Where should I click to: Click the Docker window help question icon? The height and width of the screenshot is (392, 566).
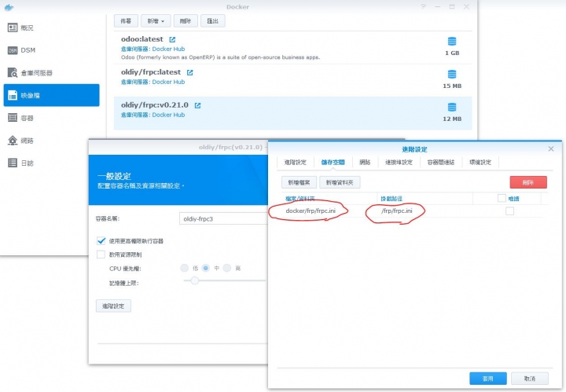click(x=423, y=7)
